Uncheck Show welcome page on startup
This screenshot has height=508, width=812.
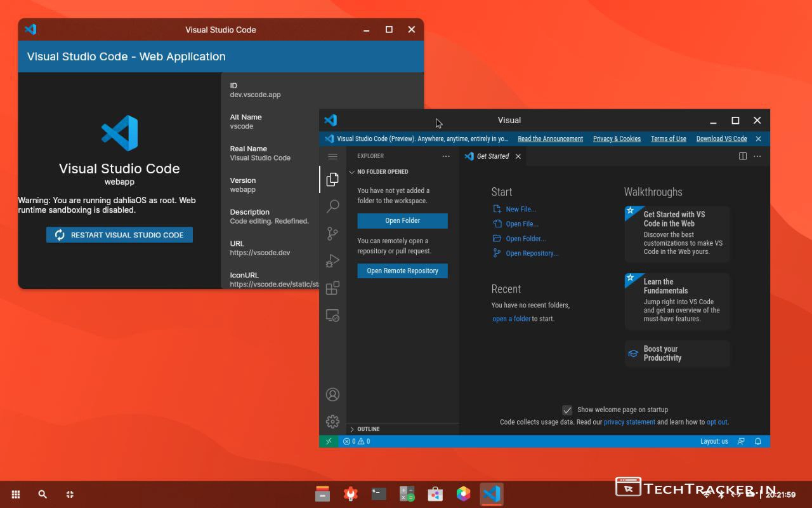point(567,410)
